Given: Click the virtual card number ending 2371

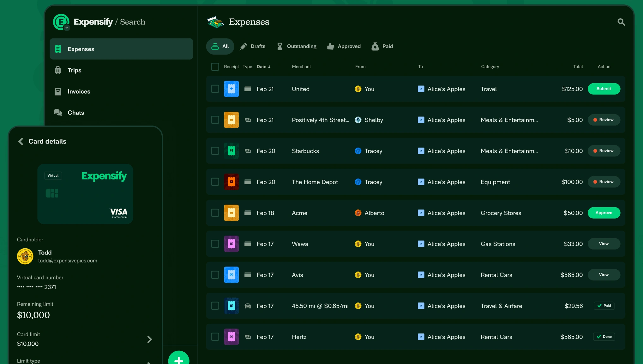Looking at the screenshot, I should [37, 287].
